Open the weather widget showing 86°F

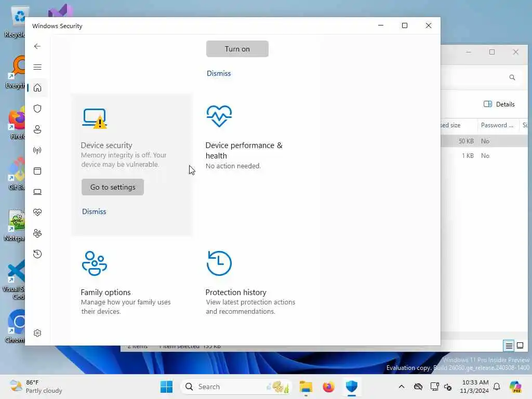point(36,387)
